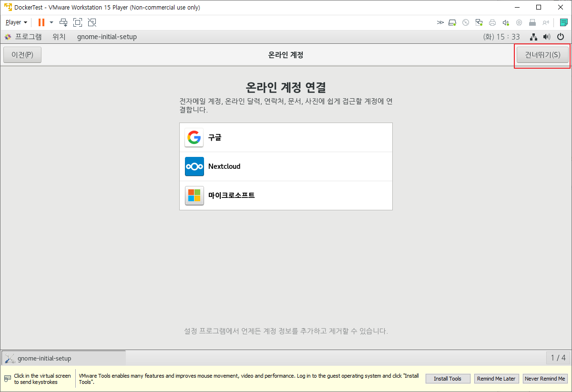
Task: Click the USB device icon
Action: coord(532,22)
